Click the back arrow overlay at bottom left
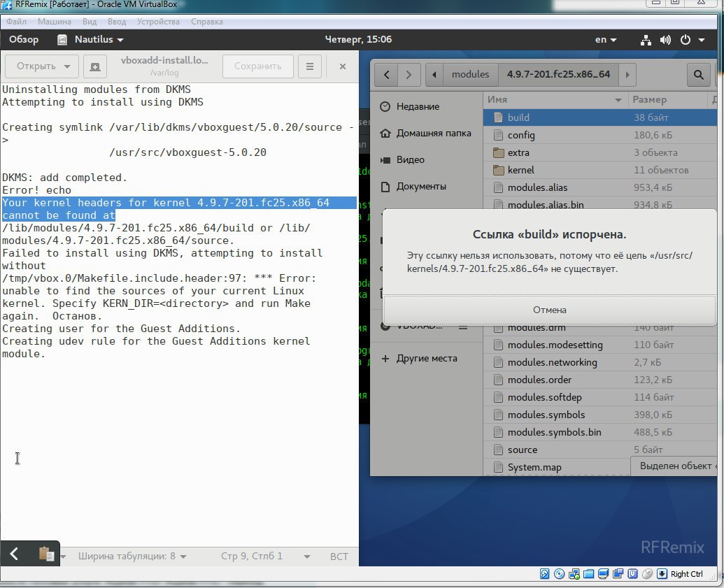 (14, 553)
